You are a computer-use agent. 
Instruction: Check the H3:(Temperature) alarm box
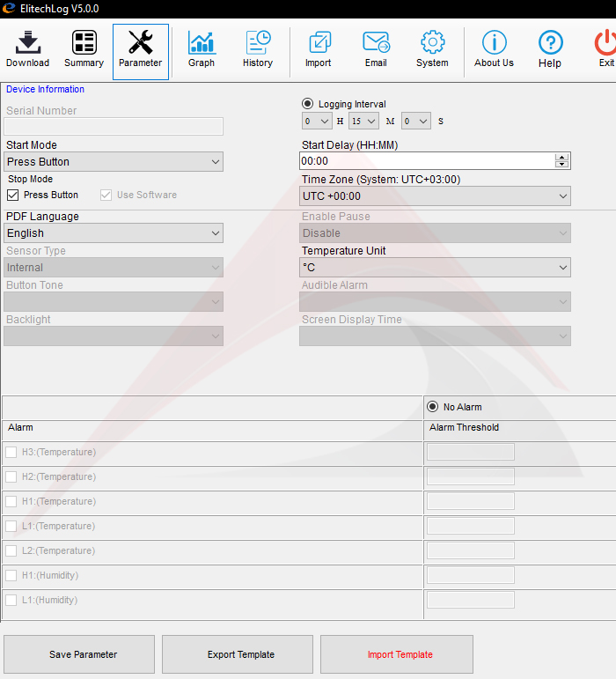(x=11, y=452)
